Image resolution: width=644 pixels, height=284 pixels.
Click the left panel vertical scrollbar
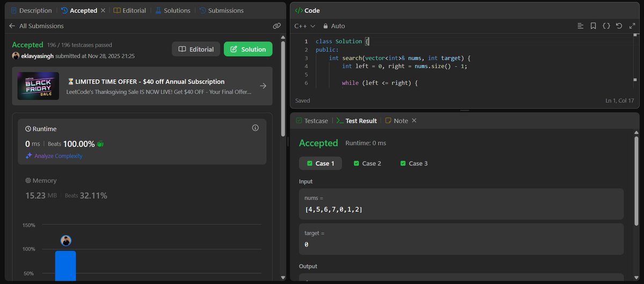click(x=283, y=88)
